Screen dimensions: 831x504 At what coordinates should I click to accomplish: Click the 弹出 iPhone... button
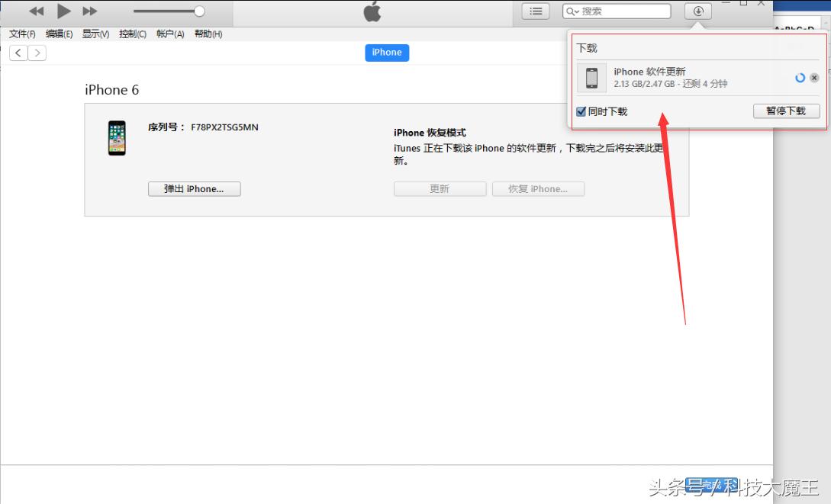click(x=194, y=189)
